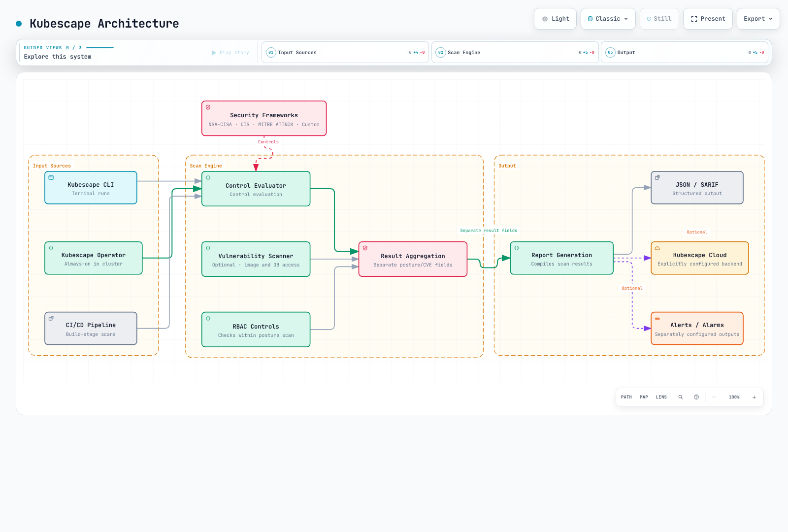Viewport: 788px width, 532px height.
Task: Click the Present button
Action: tap(708, 19)
